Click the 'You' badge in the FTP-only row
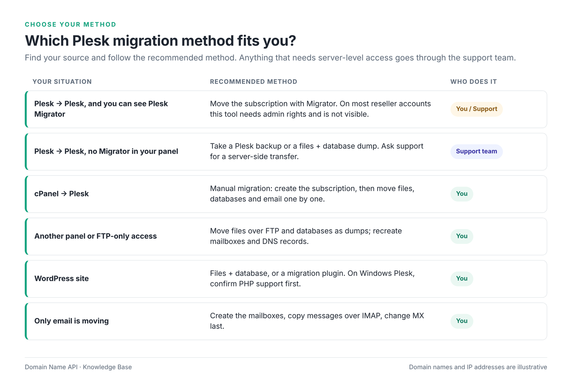Screen dimensions: 572x392 coord(462,236)
